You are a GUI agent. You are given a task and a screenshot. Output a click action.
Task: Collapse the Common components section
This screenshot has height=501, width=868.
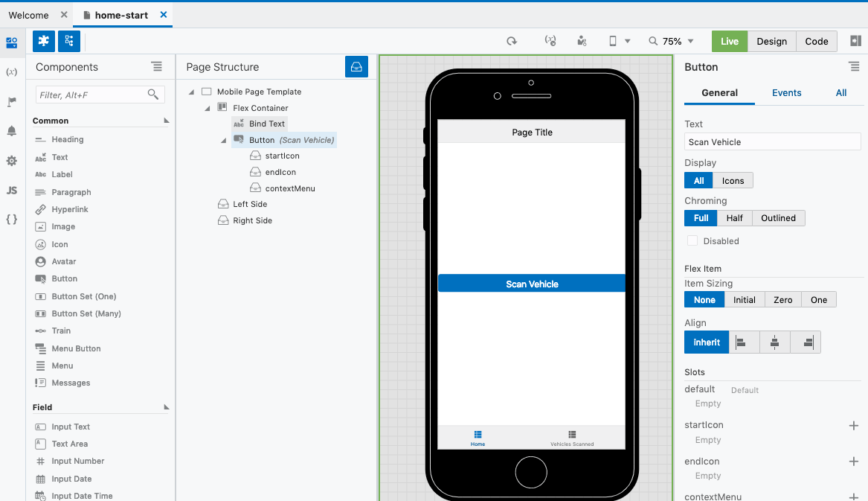(x=166, y=121)
